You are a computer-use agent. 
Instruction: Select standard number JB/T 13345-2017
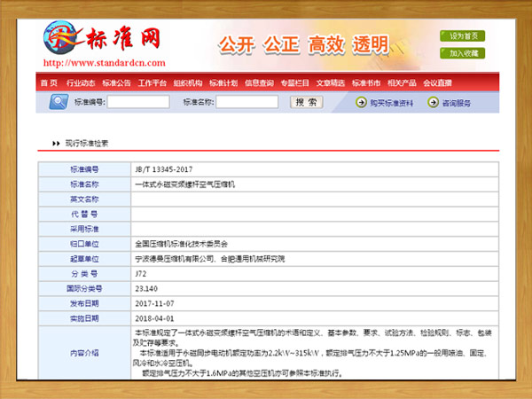164,169
